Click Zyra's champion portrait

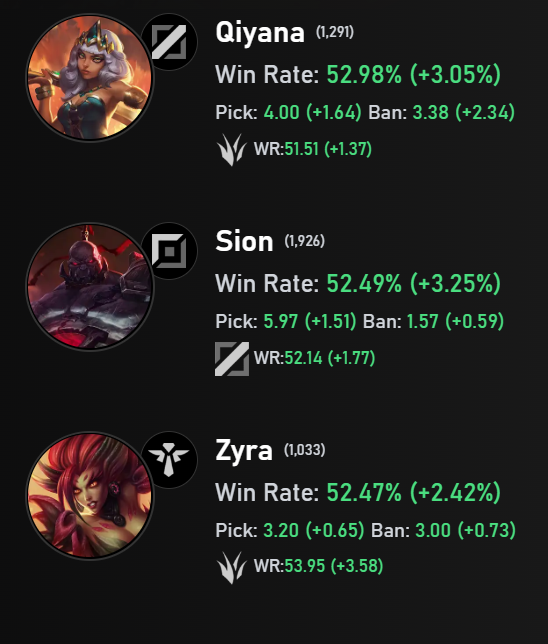pyautogui.click(x=90, y=496)
